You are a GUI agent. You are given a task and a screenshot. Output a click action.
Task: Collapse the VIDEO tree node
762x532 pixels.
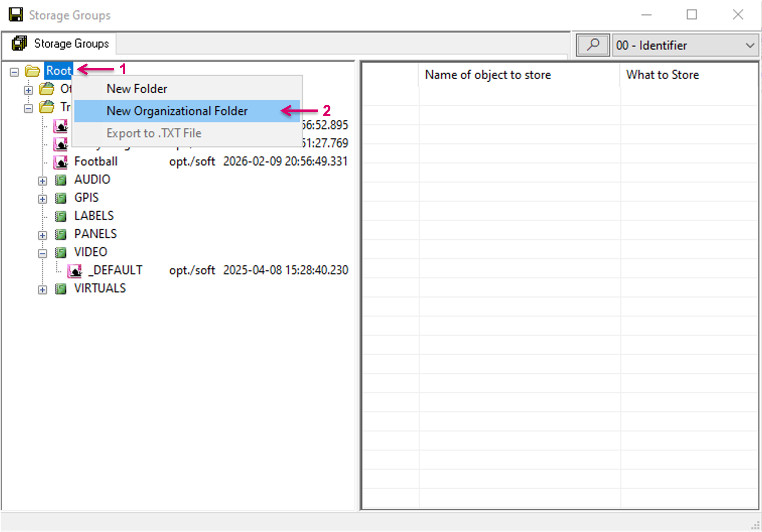coord(42,254)
